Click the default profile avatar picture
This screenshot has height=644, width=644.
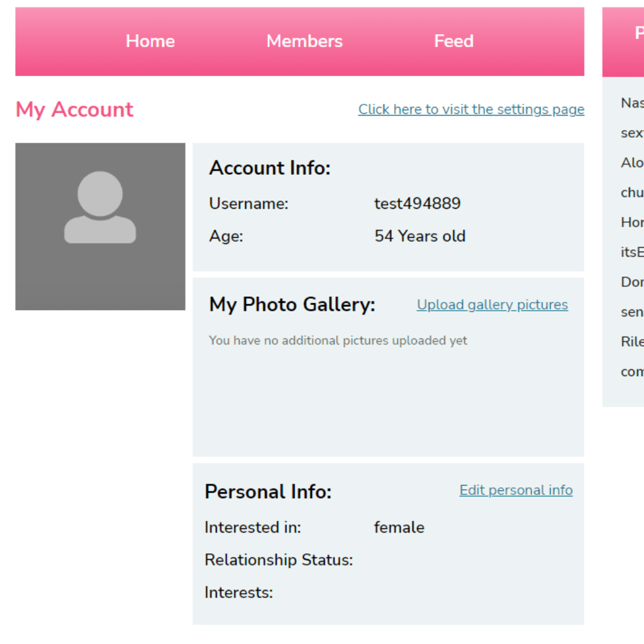point(100,226)
